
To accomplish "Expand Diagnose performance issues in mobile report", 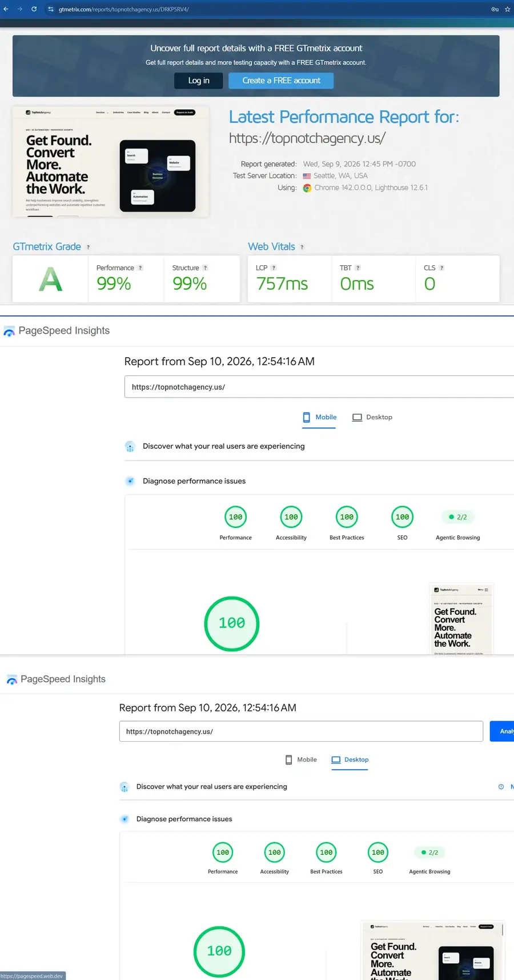I will [319, 481].
